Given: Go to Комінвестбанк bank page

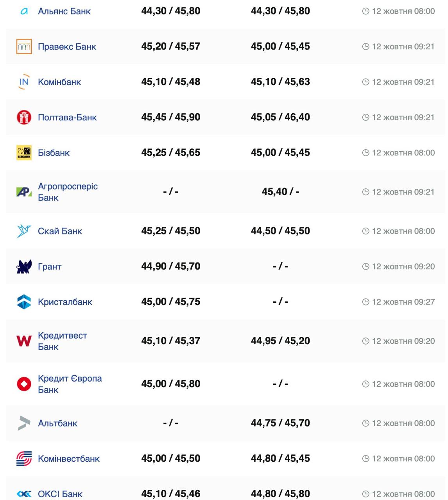Looking at the screenshot, I should pyautogui.click(x=69, y=459).
